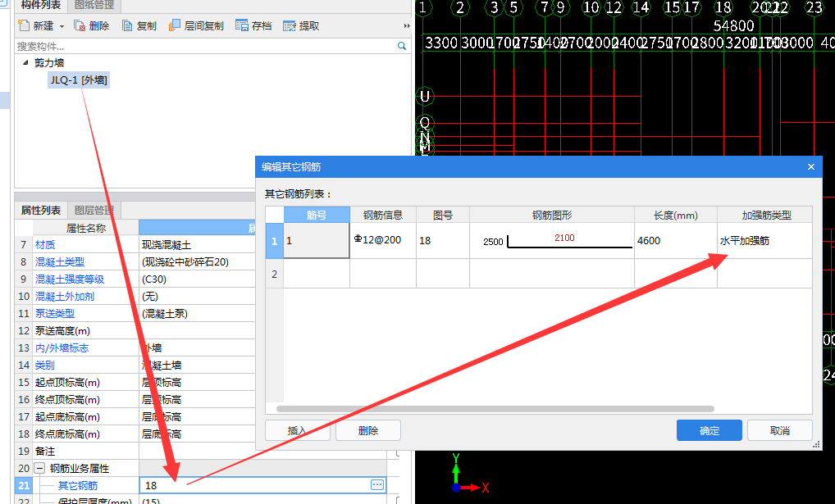This screenshot has height=504, width=835.
Task: Close the 编辑其它钢筋 dialog
Action: tap(811, 166)
